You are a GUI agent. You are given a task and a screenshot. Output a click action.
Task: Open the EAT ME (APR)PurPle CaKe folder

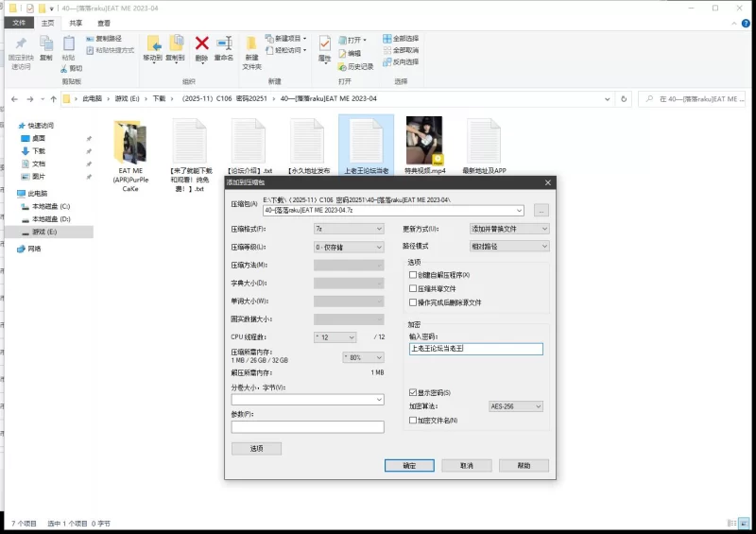130,142
